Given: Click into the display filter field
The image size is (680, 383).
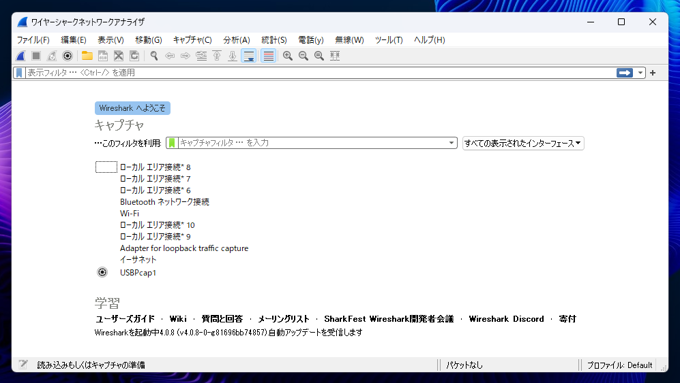Looking at the screenshot, I should (x=320, y=73).
